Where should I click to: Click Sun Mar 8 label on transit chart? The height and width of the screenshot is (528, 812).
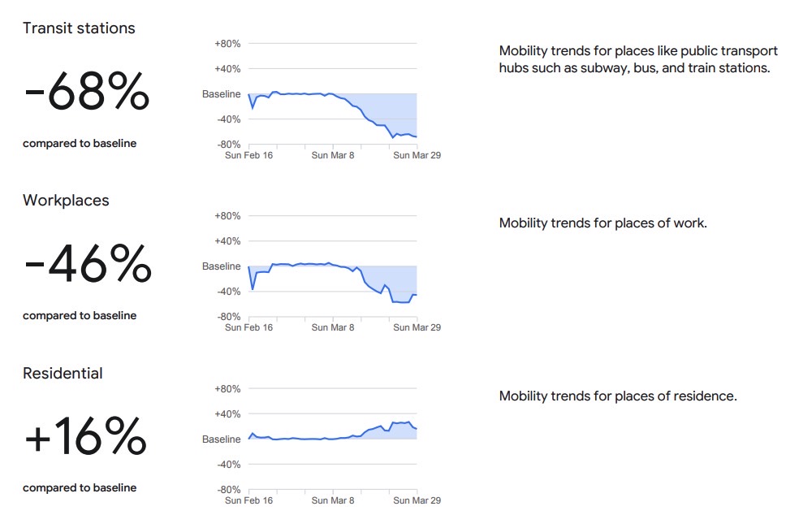332,155
